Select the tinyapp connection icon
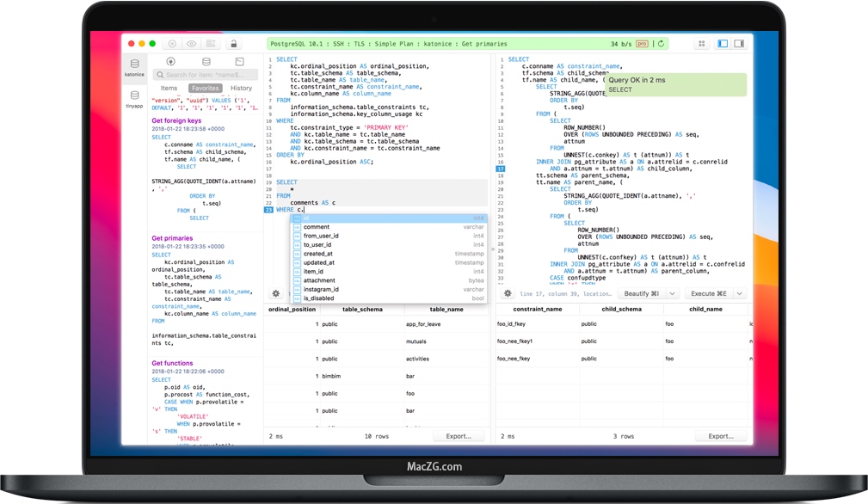 (134, 96)
